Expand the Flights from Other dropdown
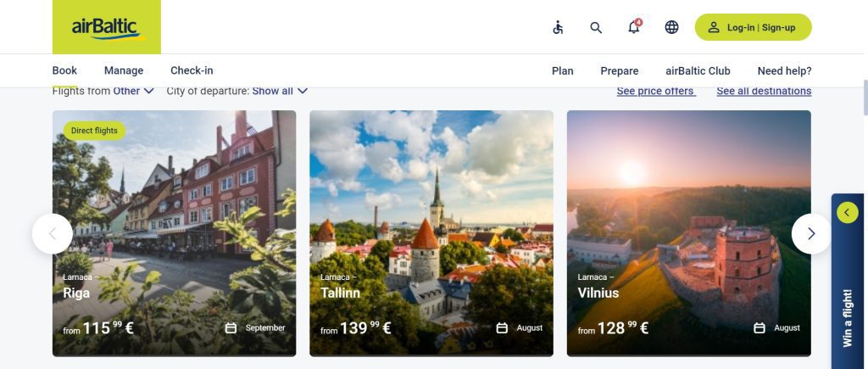The image size is (868, 369). point(133,91)
